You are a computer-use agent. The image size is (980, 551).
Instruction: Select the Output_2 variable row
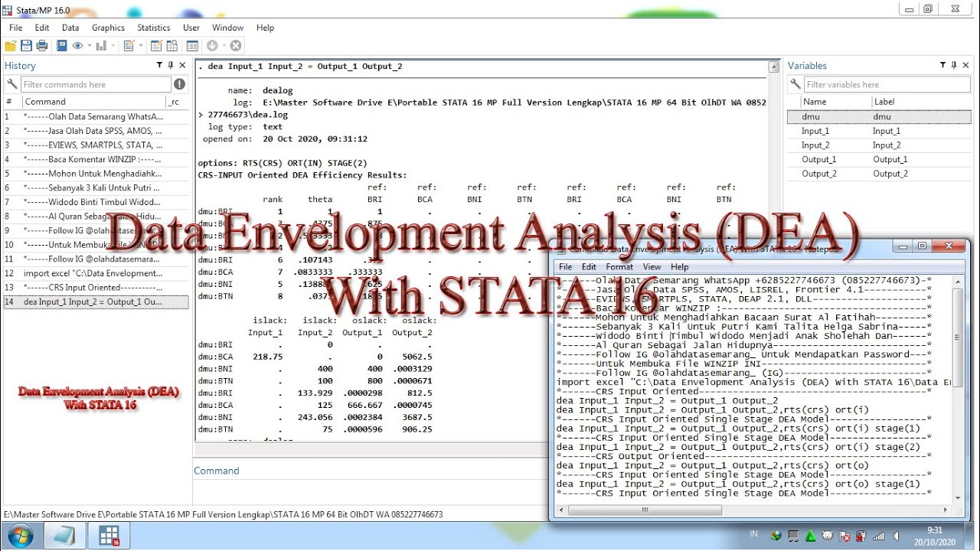click(879, 174)
